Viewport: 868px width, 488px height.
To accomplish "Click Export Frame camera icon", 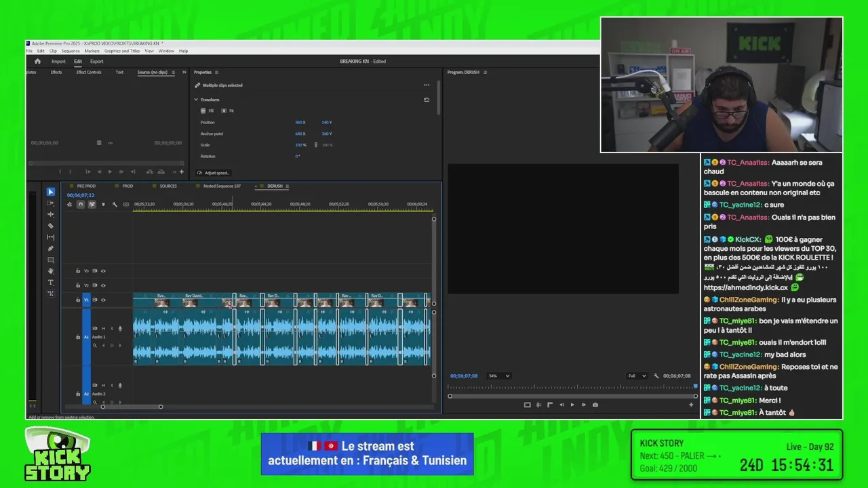I will point(595,405).
